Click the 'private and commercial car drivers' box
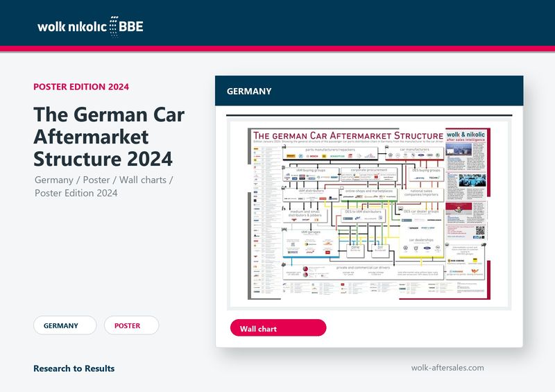 363,272
